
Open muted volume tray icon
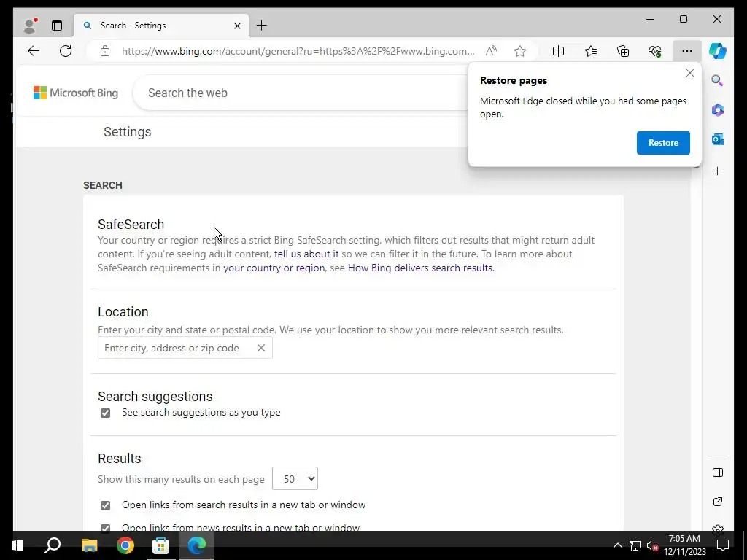point(652,545)
